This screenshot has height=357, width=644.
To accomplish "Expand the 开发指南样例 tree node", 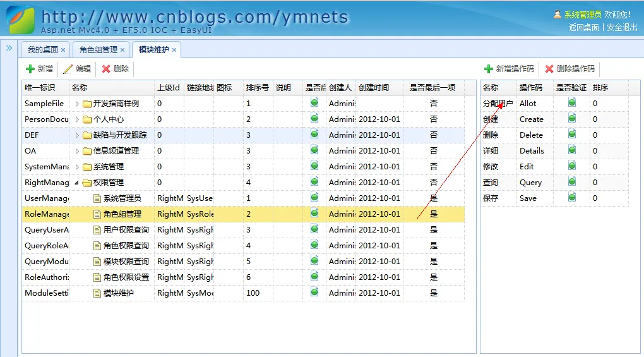I will coord(77,104).
